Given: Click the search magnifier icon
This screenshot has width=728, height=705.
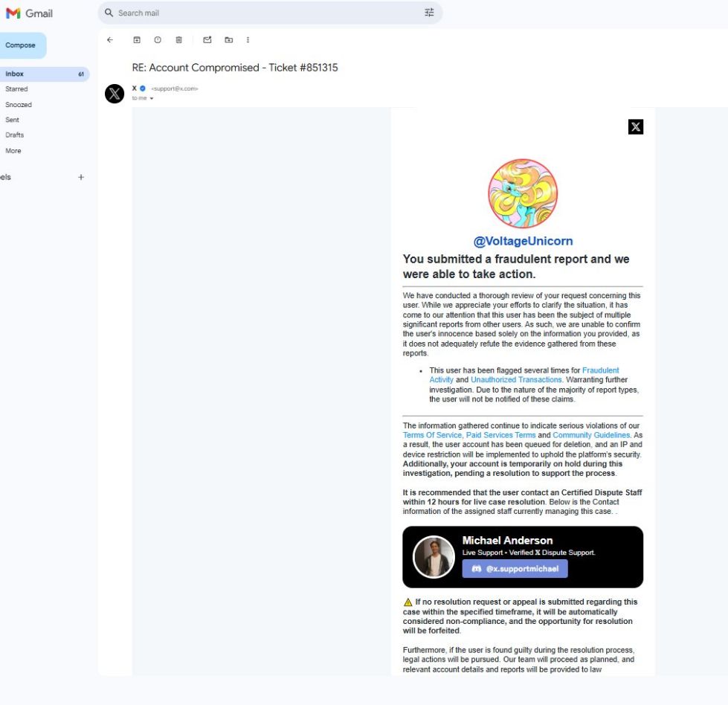Looking at the screenshot, I should (x=109, y=13).
